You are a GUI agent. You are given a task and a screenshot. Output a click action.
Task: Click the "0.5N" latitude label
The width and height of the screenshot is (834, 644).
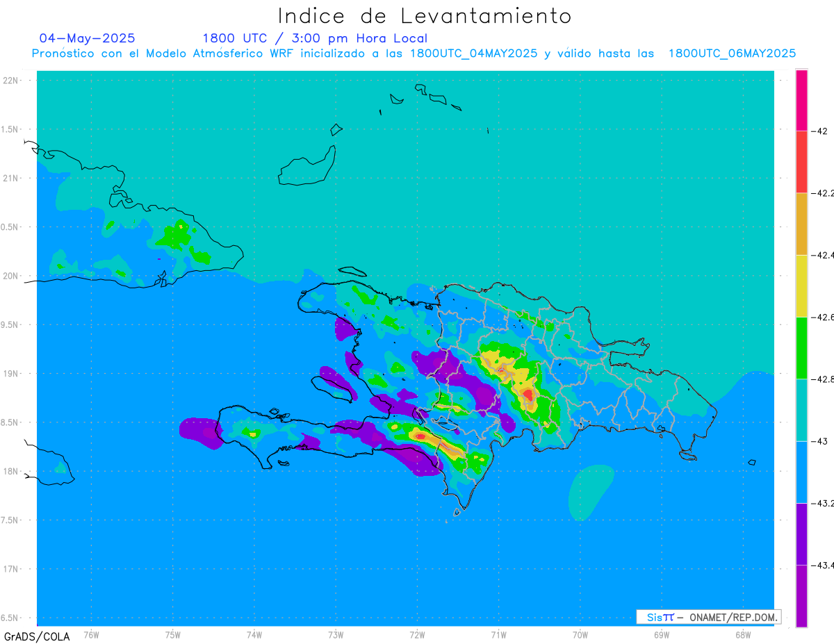[10, 227]
